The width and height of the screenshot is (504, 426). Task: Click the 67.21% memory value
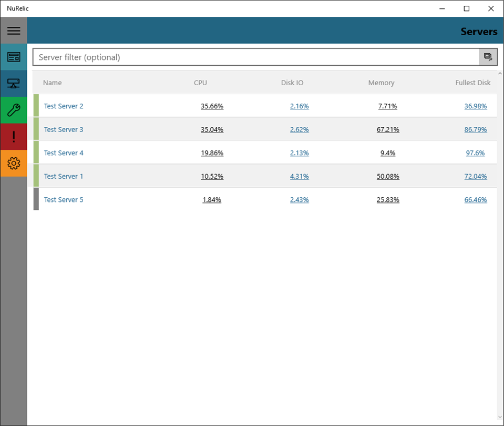click(x=388, y=130)
